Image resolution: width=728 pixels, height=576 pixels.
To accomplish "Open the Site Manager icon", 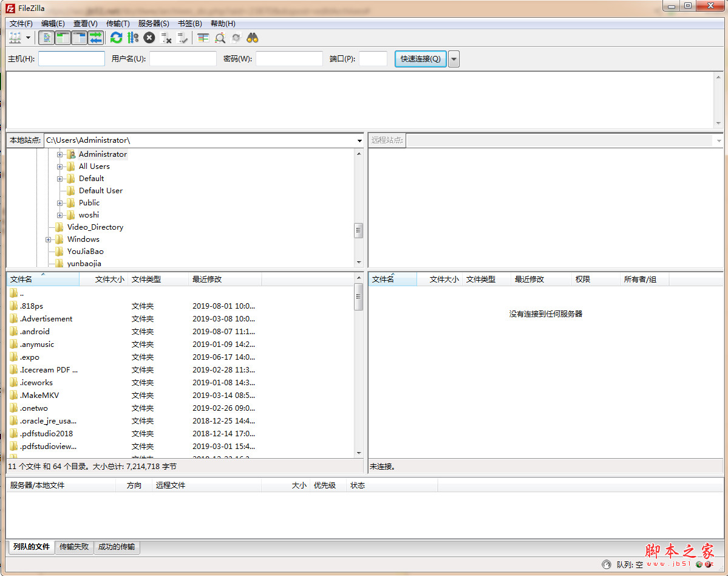I will pyautogui.click(x=15, y=38).
